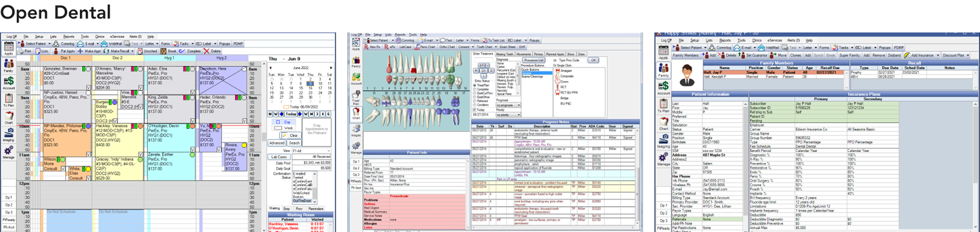Expand Tooth Chart dropdown arrow in chart window
980x232 pixels.
[496, 47]
